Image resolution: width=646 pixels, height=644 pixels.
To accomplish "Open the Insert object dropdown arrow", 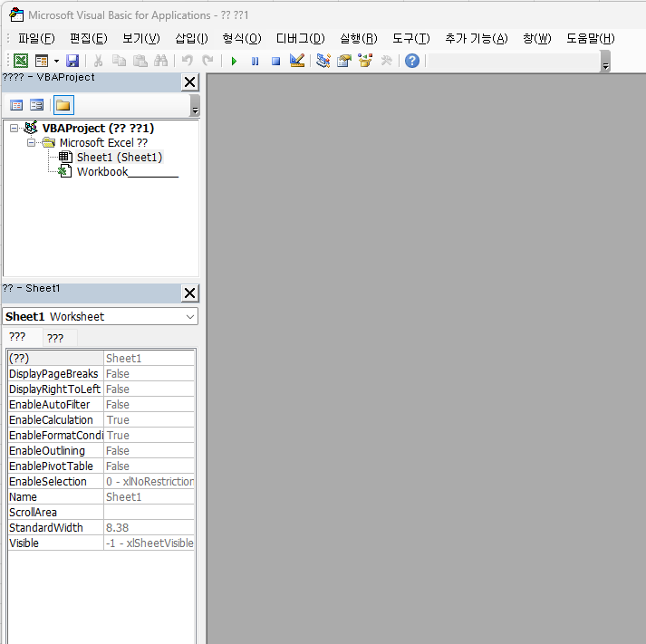I will 56,61.
